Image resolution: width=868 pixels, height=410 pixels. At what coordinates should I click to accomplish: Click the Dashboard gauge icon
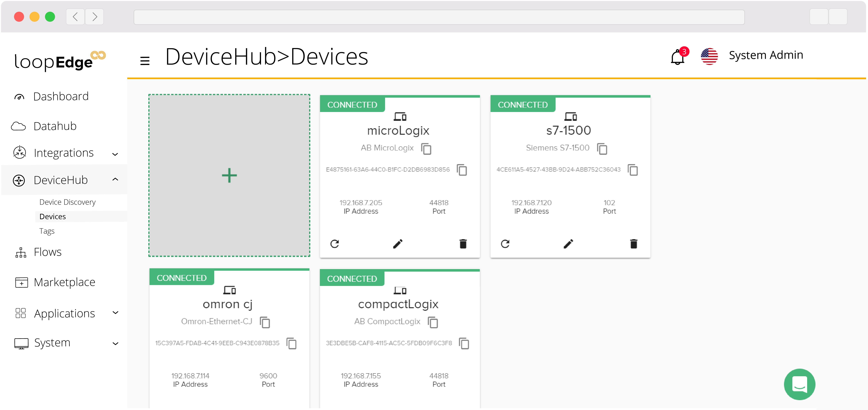[x=19, y=97]
